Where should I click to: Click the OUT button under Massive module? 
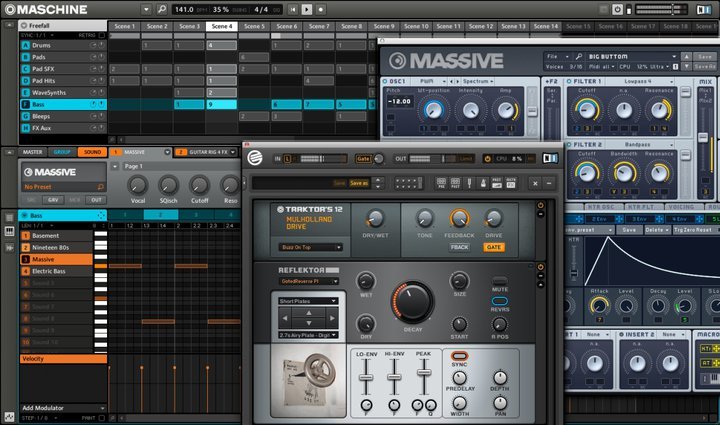[x=96, y=200]
